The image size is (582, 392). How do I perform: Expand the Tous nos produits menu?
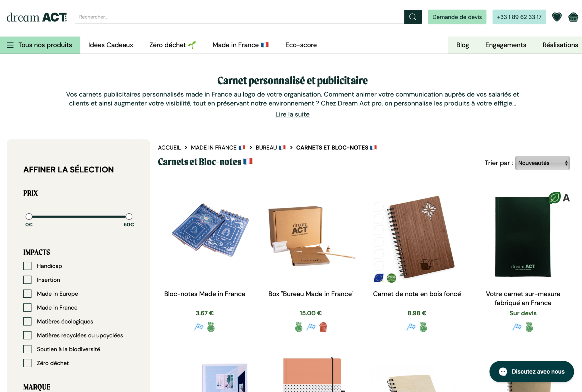(40, 45)
